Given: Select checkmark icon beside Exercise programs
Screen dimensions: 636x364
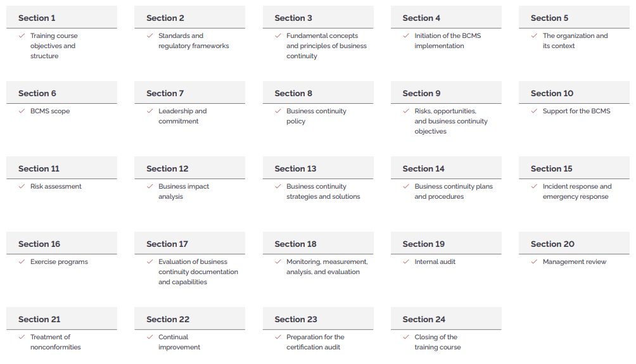Looking at the screenshot, I should [22, 262].
